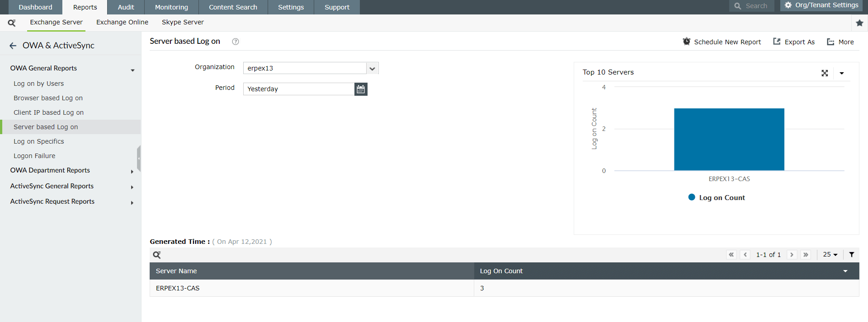The height and width of the screenshot is (322, 868).
Task: Click the Export As icon
Action: 777,42
